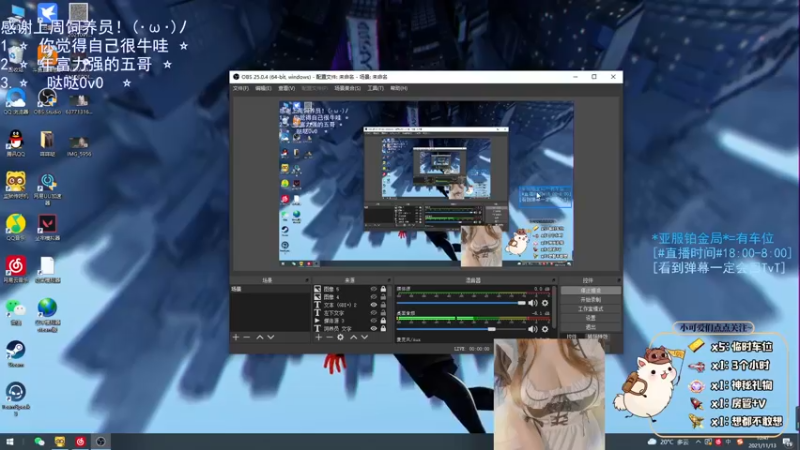Toggle visibility of the 左下文字 source

pyautogui.click(x=373, y=313)
